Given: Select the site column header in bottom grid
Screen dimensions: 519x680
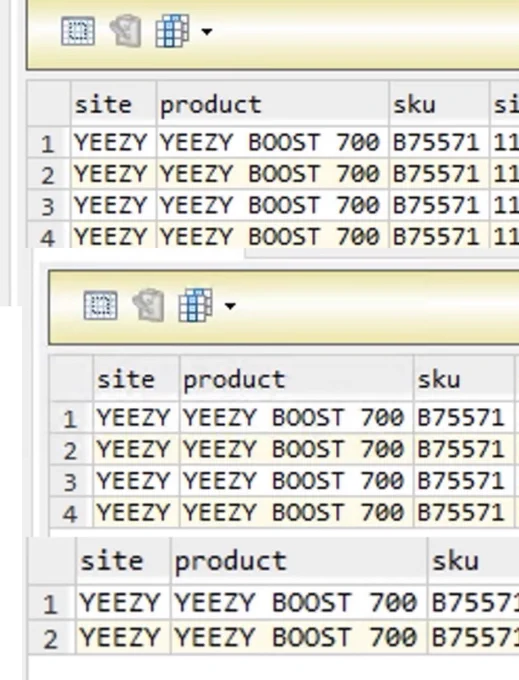Looking at the screenshot, I should (x=123, y=560).
